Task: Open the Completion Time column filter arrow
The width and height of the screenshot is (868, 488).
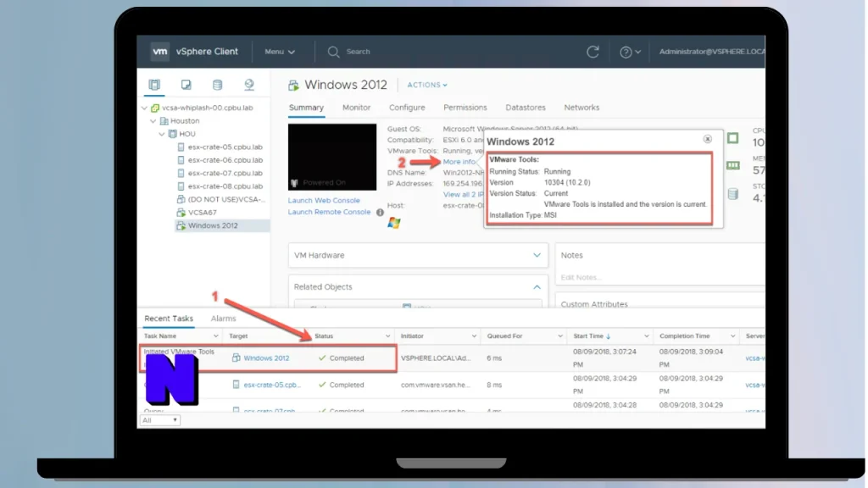Action: point(732,335)
